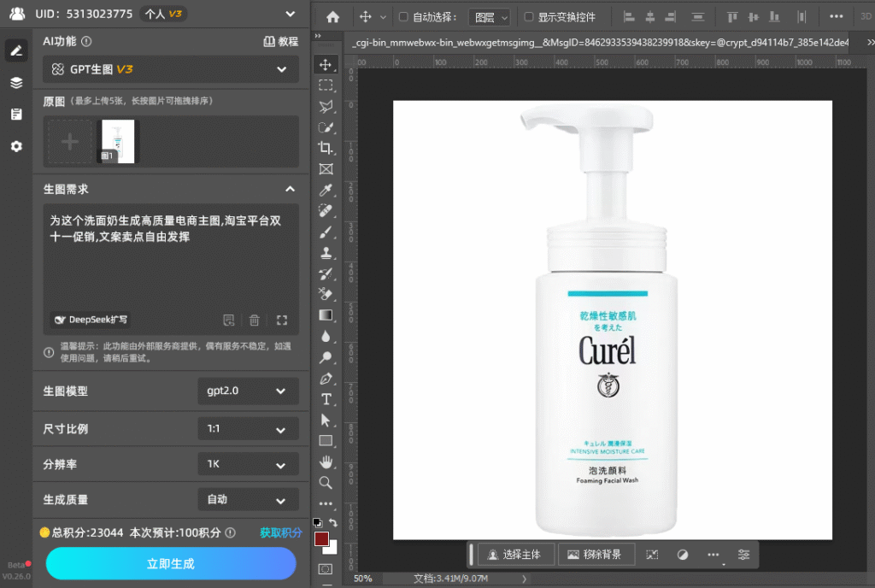Open the extra tools ellipsis in the toolbox
The width and height of the screenshot is (875, 588).
pyautogui.click(x=326, y=503)
